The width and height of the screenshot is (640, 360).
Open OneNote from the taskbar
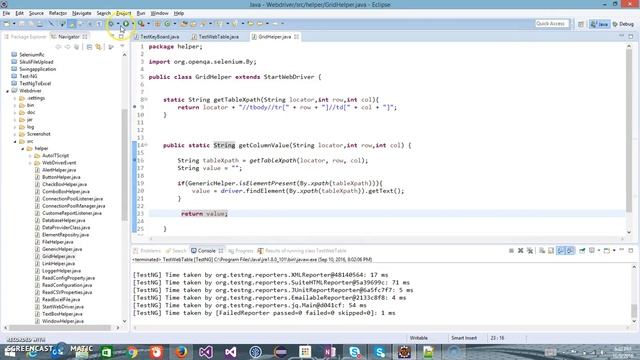coord(330,351)
